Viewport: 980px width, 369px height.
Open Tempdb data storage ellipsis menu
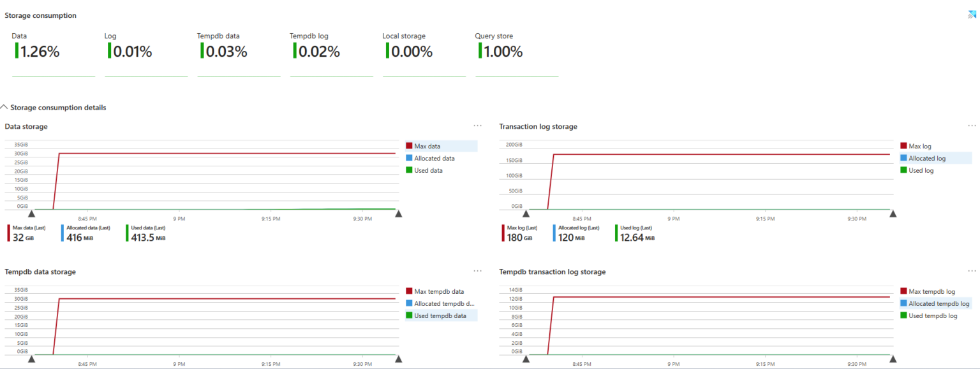[x=477, y=271]
